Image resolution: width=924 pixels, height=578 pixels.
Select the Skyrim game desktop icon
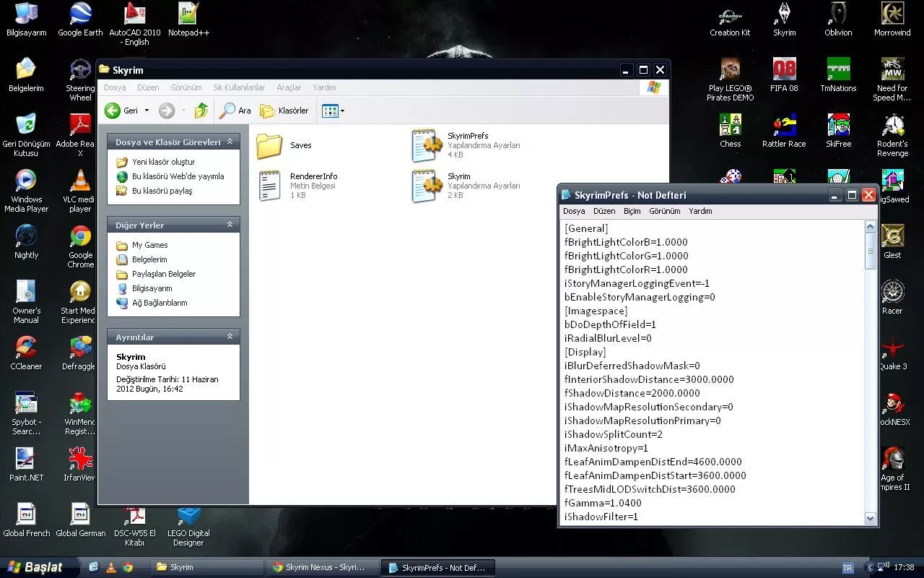pos(784,20)
